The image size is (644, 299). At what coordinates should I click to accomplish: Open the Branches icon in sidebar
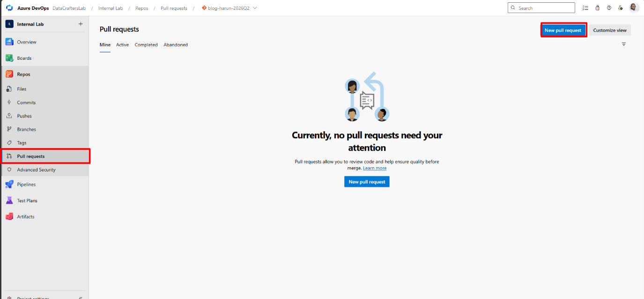pos(9,129)
